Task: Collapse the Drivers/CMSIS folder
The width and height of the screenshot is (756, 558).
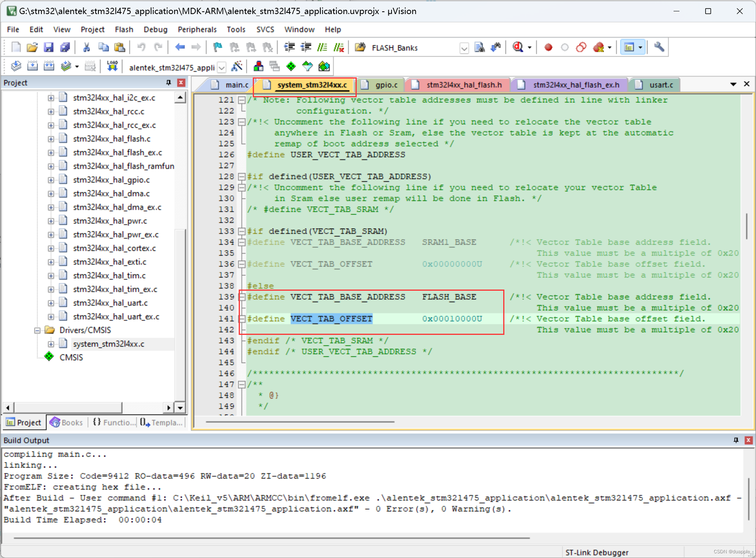Action: [37, 331]
